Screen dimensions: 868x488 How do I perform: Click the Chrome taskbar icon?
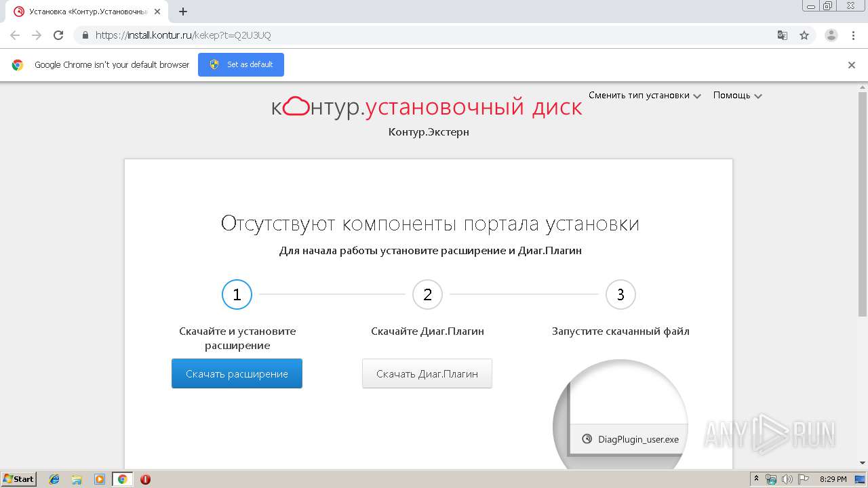point(122,479)
